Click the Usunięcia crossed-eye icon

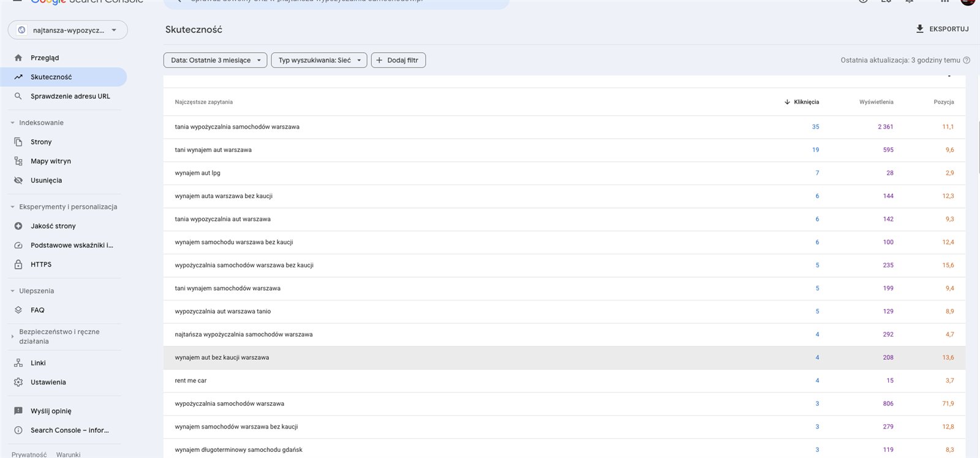click(18, 180)
